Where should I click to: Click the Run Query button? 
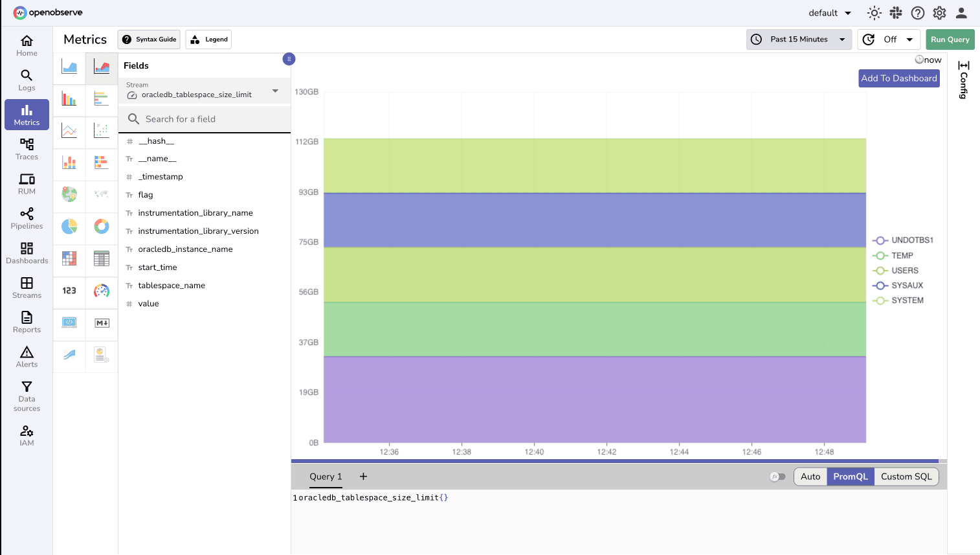coord(950,39)
